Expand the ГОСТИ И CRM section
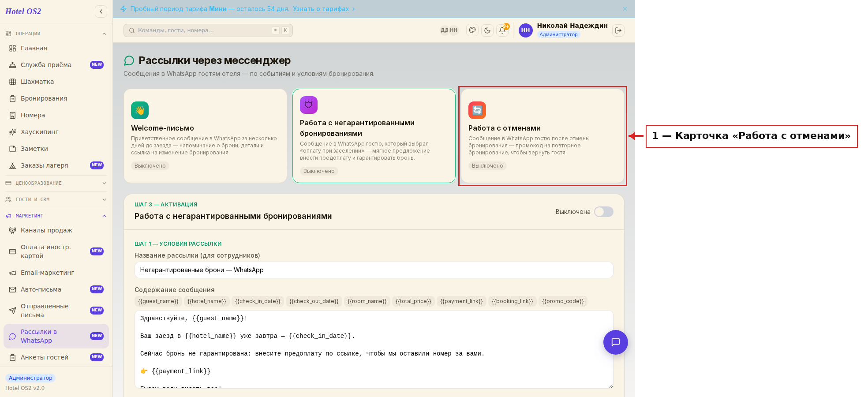 click(x=56, y=199)
